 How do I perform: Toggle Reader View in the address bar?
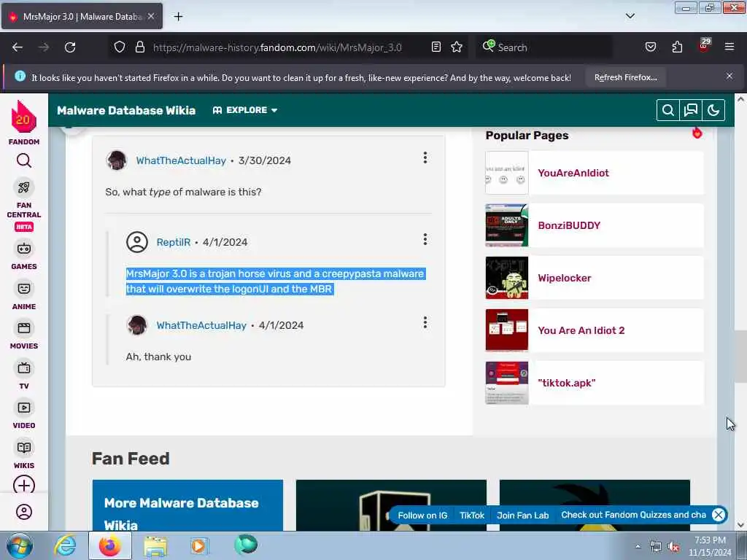[436, 47]
